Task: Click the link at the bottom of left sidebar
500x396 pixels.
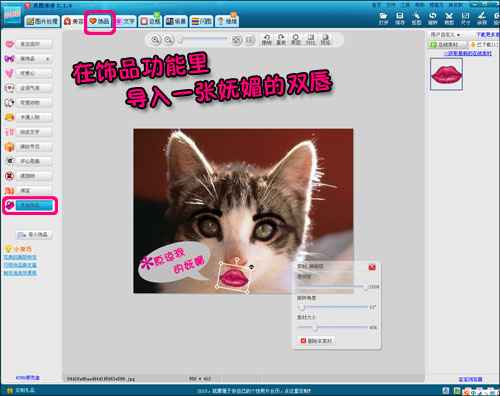Action: [28, 378]
